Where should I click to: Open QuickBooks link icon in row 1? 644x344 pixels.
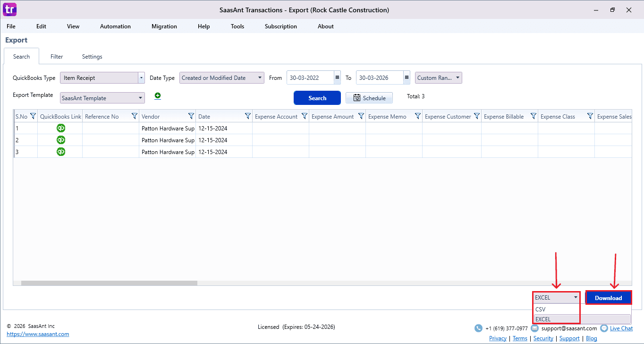pyautogui.click(x=61, y=128)
